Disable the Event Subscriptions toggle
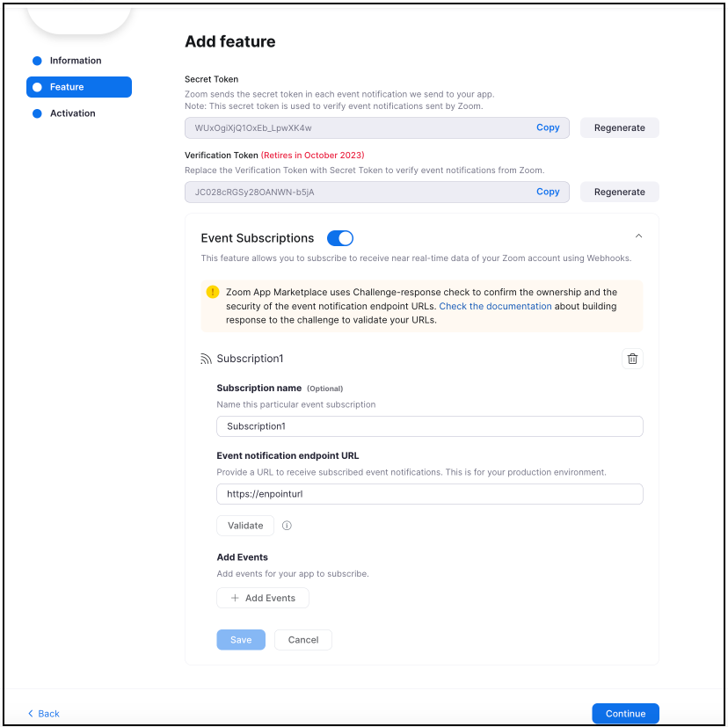Image resolution: width=728 pixels, height=727 pixels. coord(340,237)
